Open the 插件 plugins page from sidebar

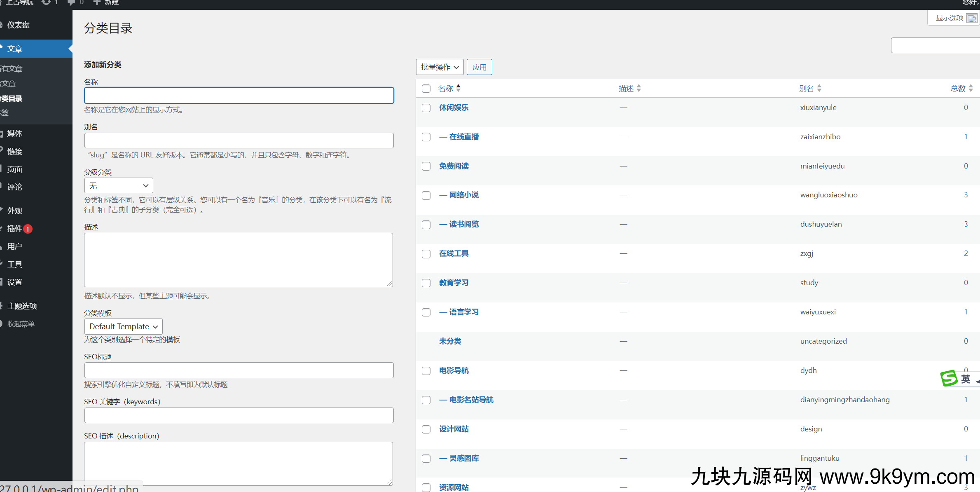(x=15, y=229)
